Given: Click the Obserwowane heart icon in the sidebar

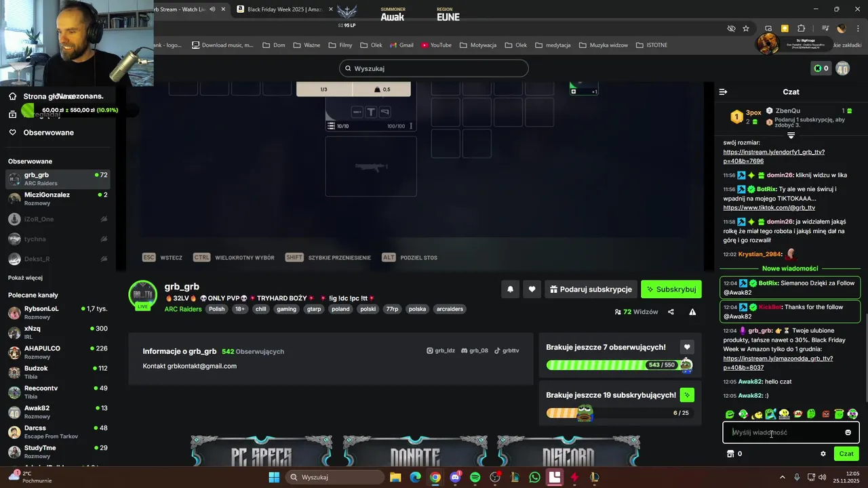Looking at the screenshot, I should pyautogui.click(x=12, y=132).
